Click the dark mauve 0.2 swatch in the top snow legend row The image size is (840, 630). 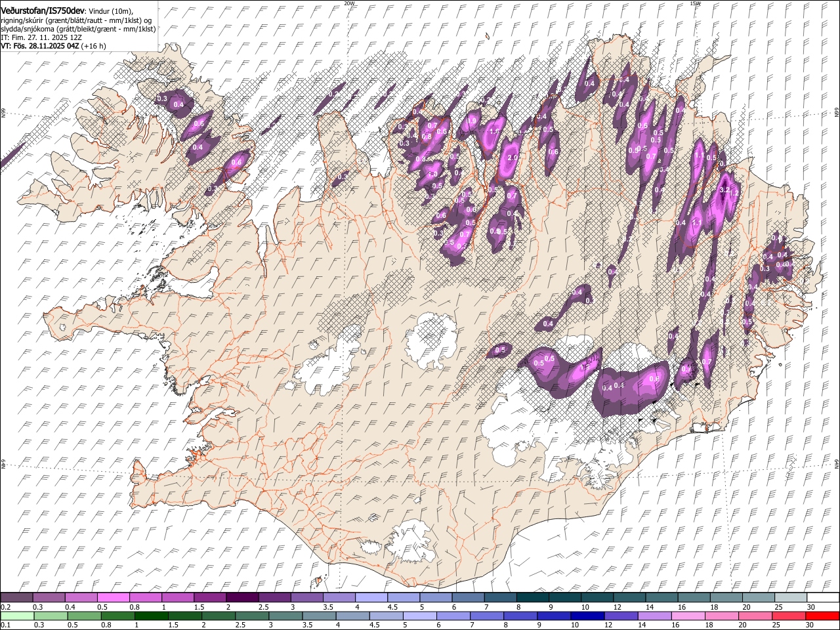16,598
